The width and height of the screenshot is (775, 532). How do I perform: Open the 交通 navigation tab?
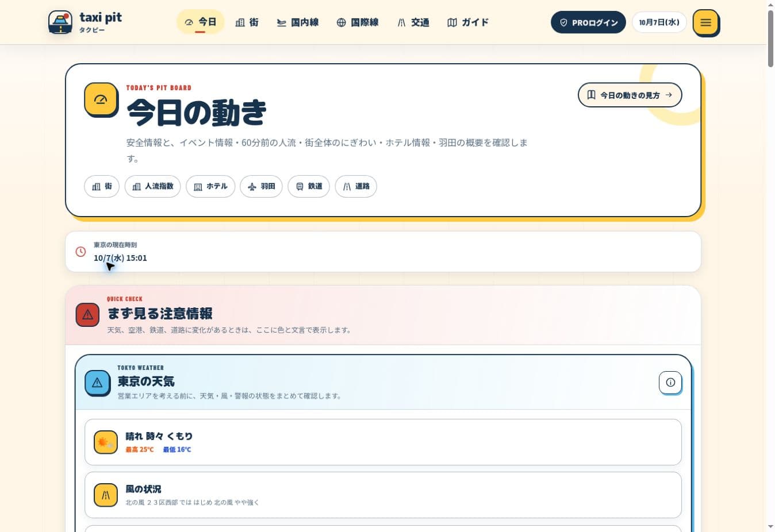413,22
